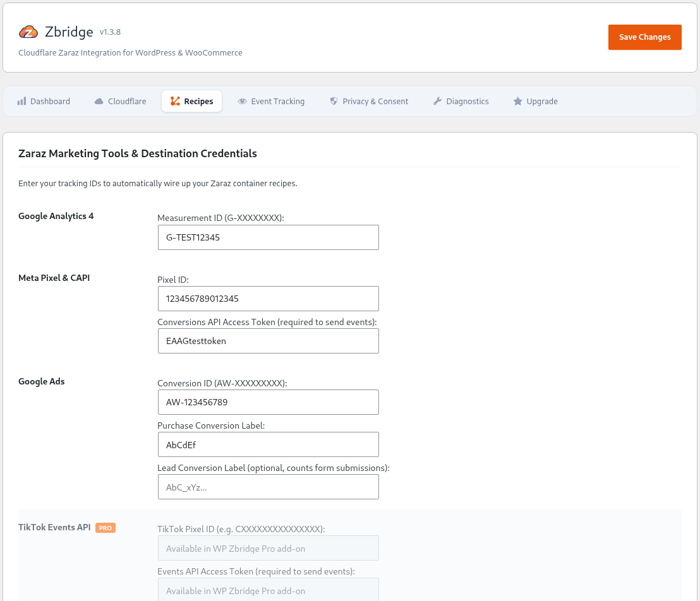Screen dimensions: 700x601
Task: Click the 'Events API Access Token' label
Action: pos(256,571)
